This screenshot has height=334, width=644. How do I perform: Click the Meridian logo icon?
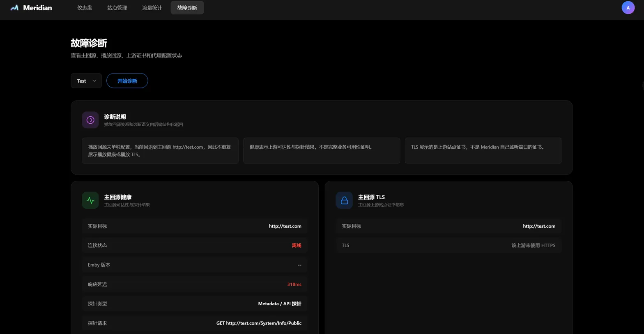(14, 8)
